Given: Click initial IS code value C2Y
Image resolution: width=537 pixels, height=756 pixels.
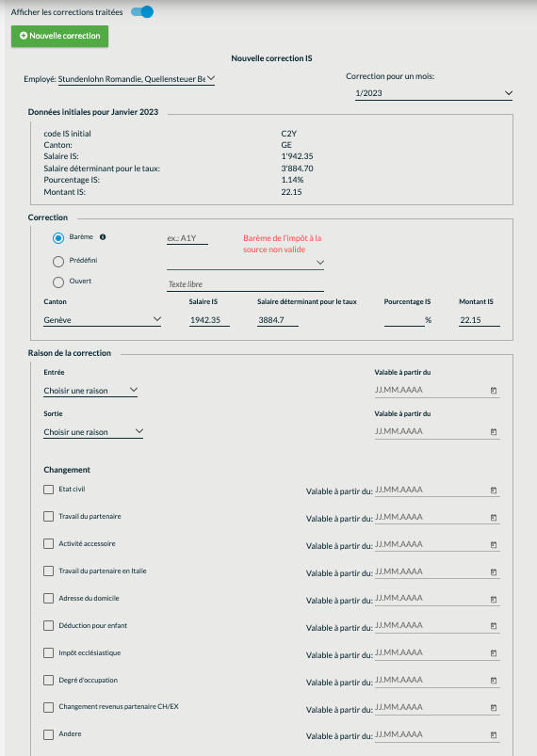Looking at the screenshot, I should [289, 134].
